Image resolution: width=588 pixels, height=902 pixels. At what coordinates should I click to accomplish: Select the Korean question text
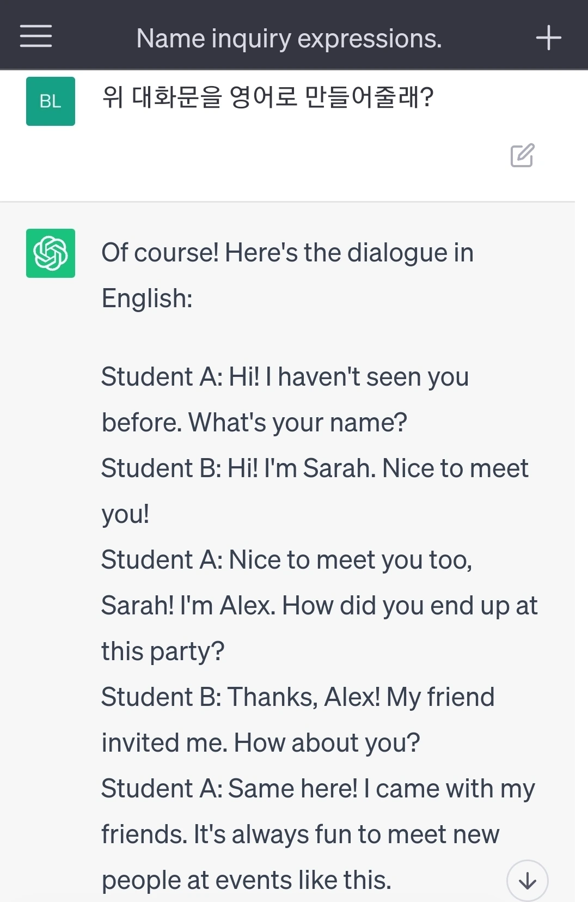267,98
